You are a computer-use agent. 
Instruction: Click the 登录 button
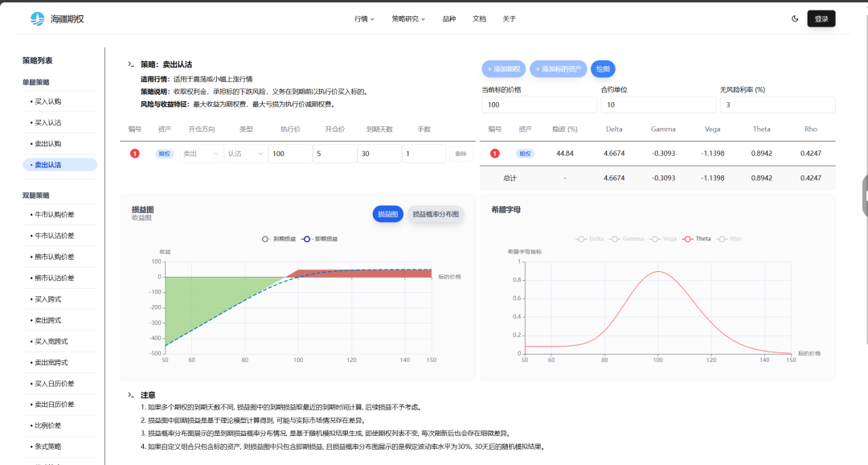point(821,19)
